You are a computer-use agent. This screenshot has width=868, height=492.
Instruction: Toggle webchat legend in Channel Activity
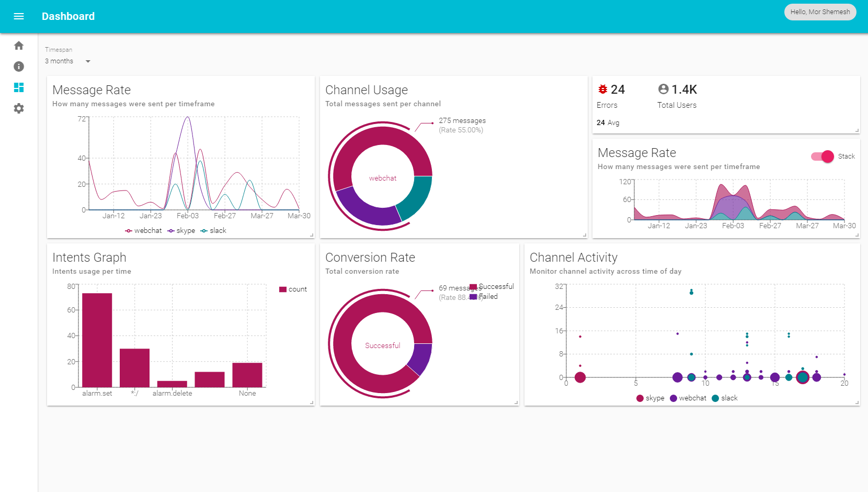(688, 398)
